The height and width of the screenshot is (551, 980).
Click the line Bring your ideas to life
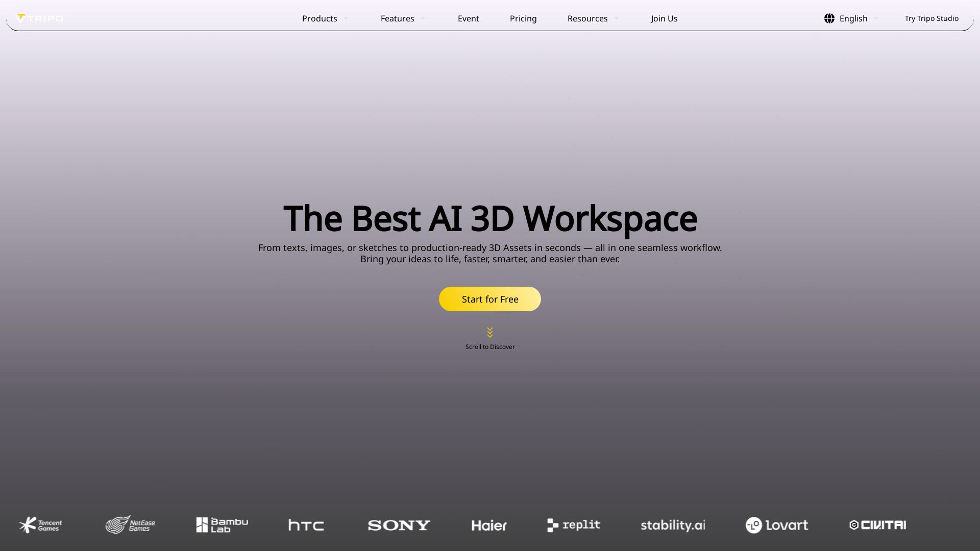(x=490, y=259)
